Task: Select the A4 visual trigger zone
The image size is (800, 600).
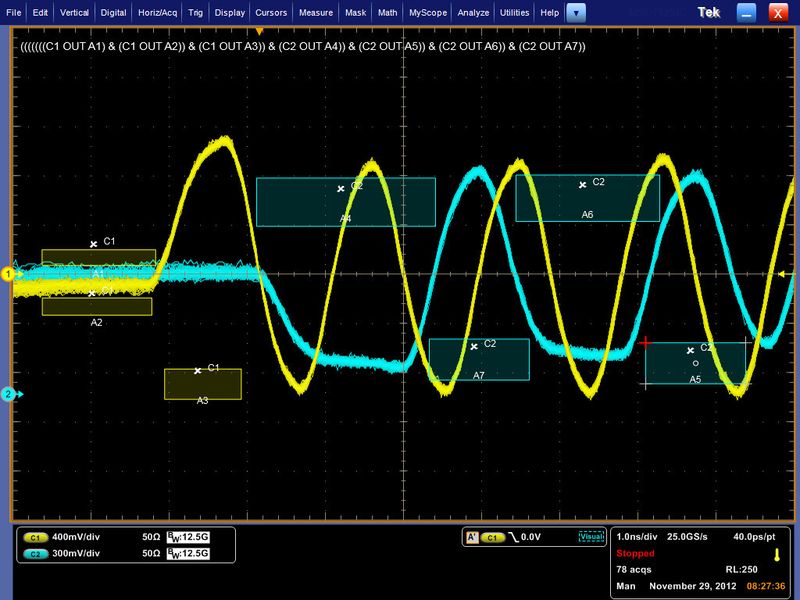Action: click(345, 200)
